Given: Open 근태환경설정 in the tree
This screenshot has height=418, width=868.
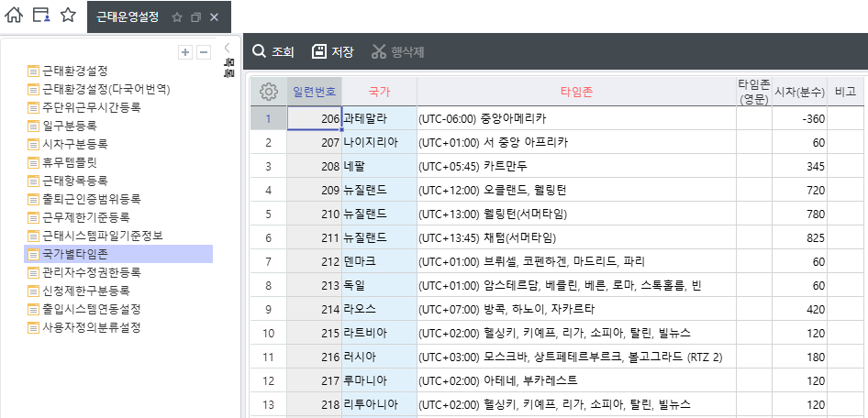Looking at the screenshot, I should pos(74,71).
